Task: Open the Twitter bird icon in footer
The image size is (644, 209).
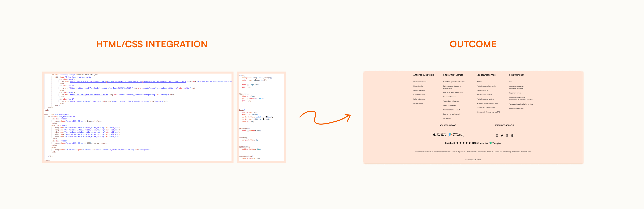Action: point(502,135)
